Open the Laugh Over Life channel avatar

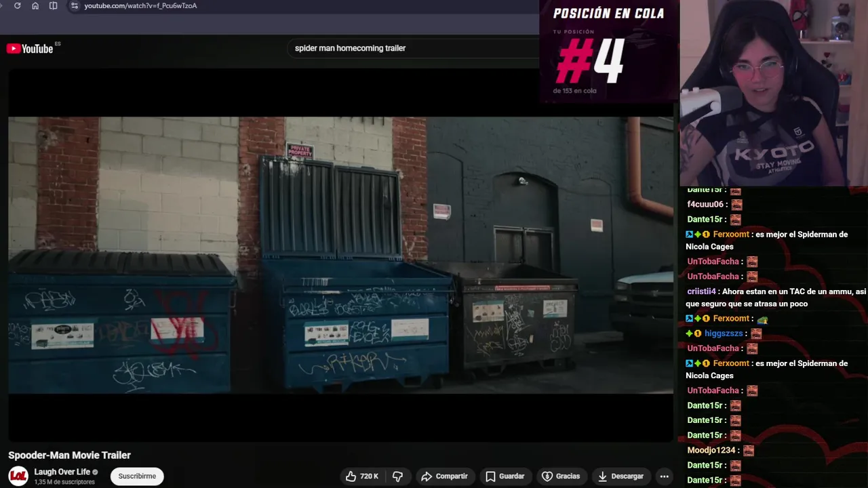click(x=18, y=476)
